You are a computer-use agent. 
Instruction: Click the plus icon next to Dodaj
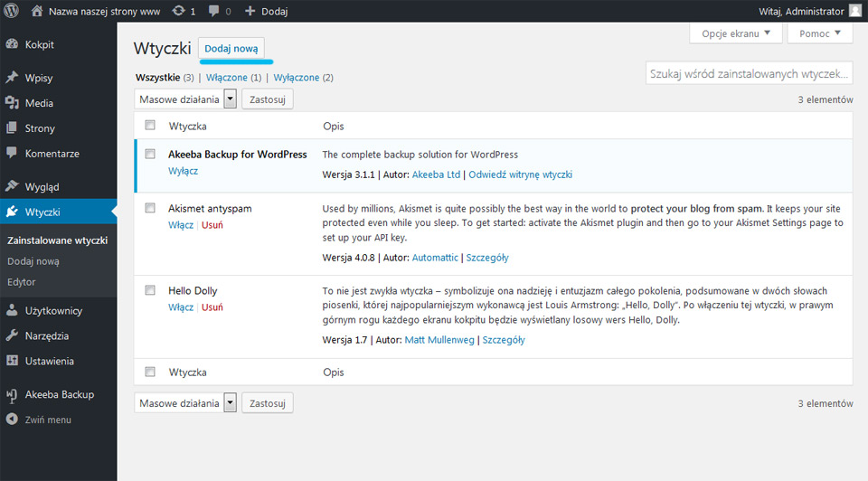point(250,11)
